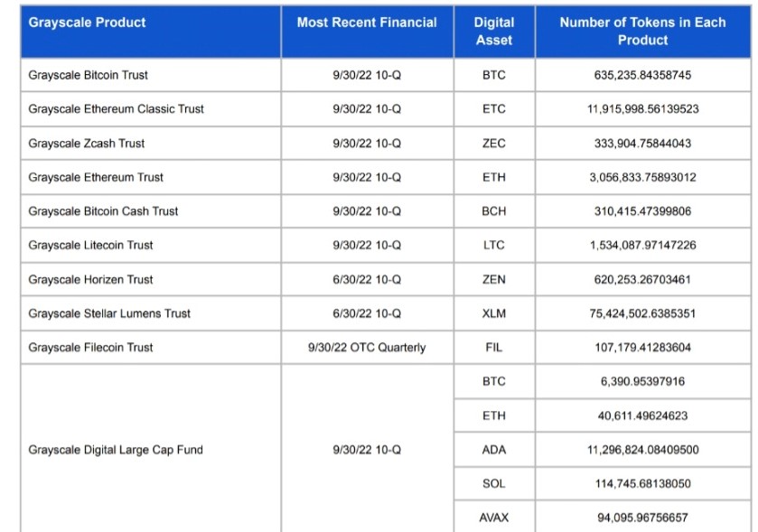Screen dimensions: 758x532
Task: Click the Most Recent Financial header
Action: 367,23
